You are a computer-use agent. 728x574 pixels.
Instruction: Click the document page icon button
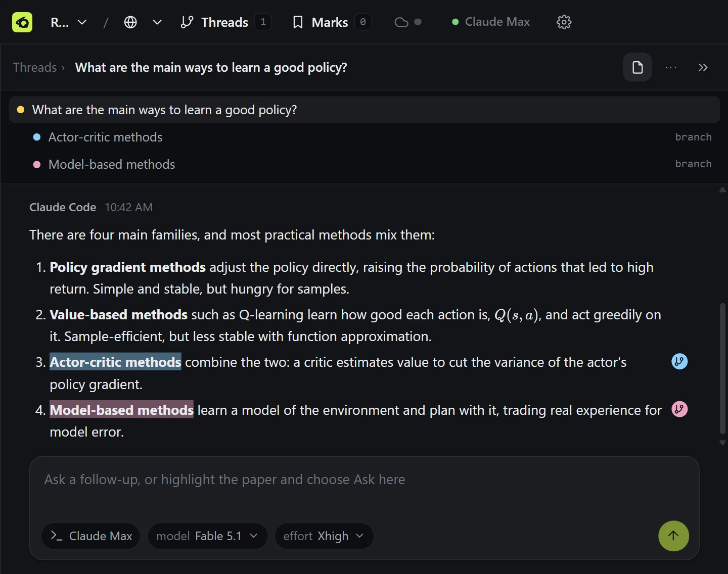(x=638, y=67)
